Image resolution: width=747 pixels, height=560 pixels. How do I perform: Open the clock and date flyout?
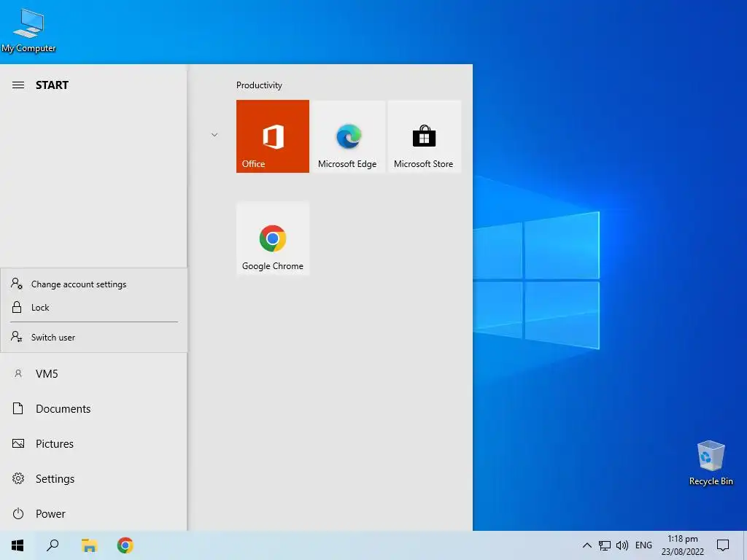(682, 545)
